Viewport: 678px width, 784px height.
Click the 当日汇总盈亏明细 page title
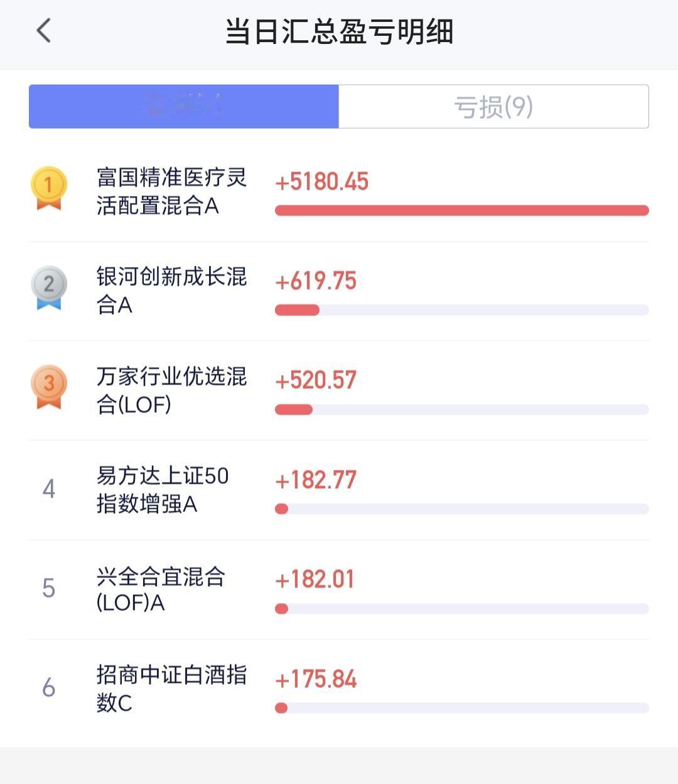pos(339,31)
